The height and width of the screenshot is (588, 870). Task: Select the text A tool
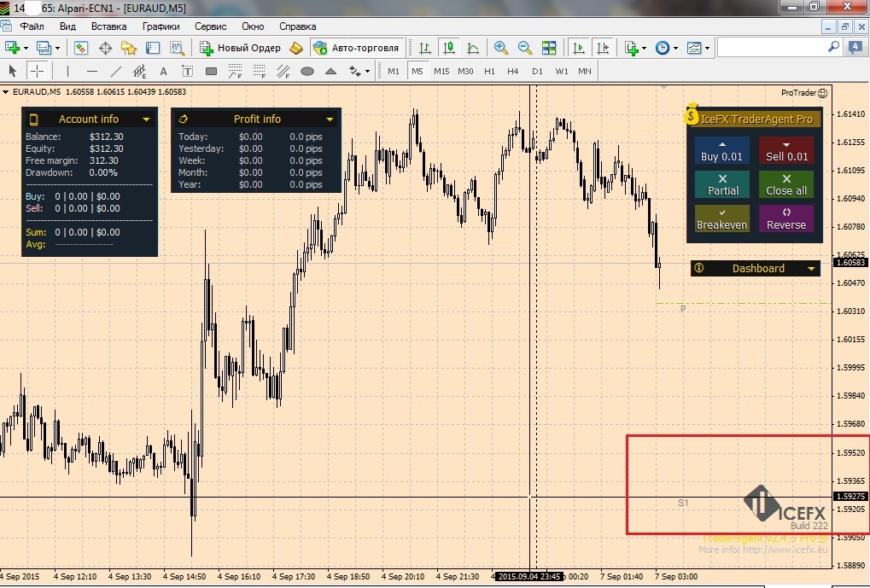[x=163, y=71]
